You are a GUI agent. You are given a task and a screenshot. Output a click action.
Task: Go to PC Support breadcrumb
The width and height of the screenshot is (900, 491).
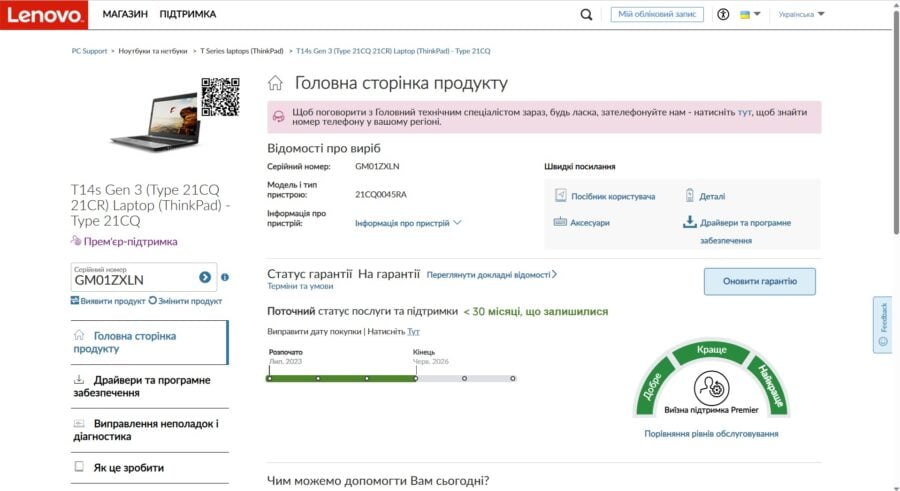pos(90,51)
